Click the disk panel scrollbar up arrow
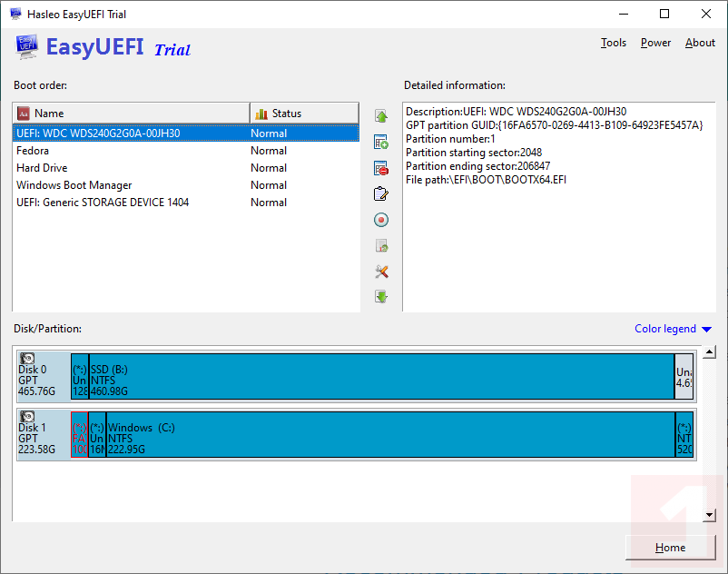The width and height of the screenshot is (728, 574). coord(709,352)
